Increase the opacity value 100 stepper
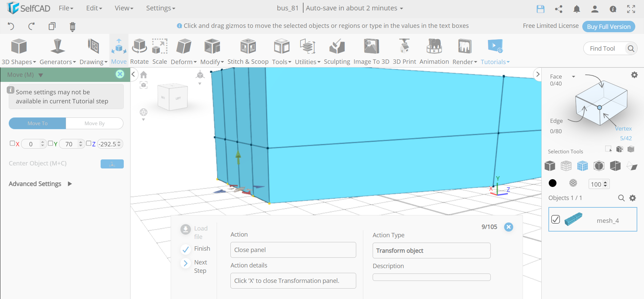This screenshot has width=644, height=299. 605,182
